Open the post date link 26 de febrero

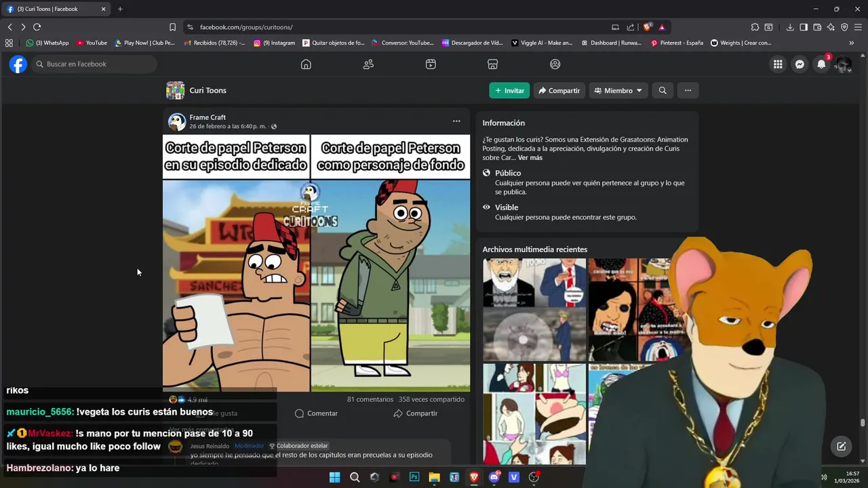coord(228,127)
